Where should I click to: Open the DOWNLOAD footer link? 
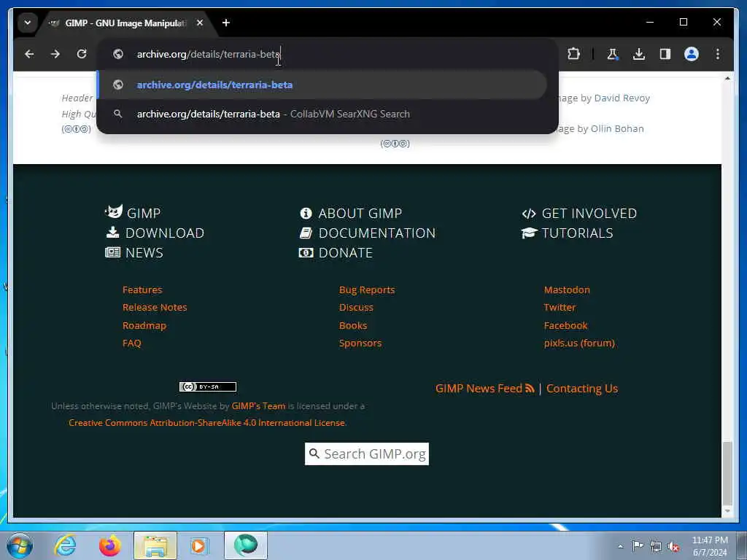pos(165,233)
